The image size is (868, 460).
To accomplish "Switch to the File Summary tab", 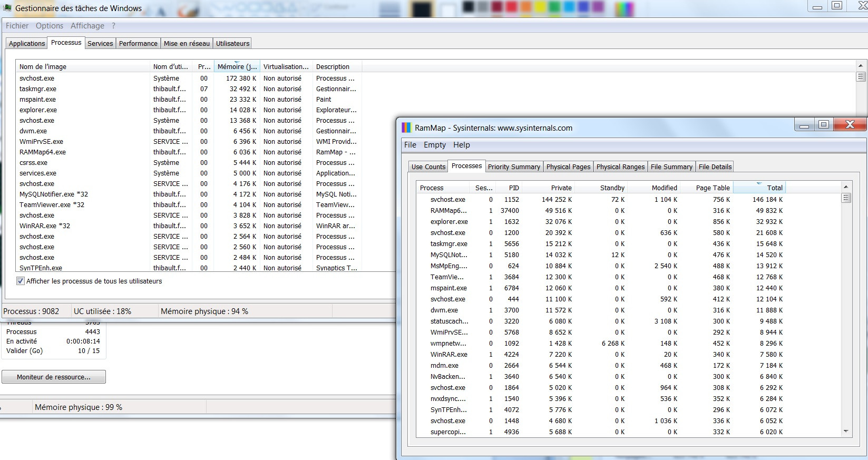I will pyautogui.click(x=671, y=167).
